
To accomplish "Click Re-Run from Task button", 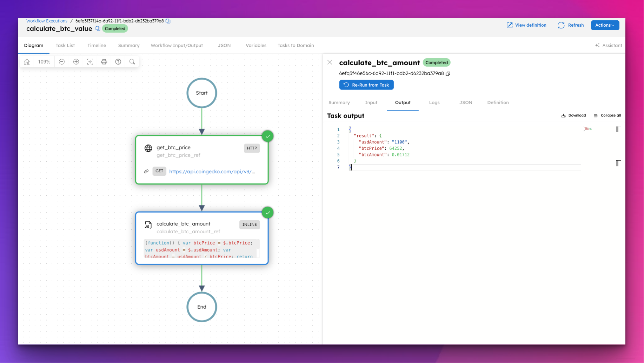I will click(x=366, y=85).
